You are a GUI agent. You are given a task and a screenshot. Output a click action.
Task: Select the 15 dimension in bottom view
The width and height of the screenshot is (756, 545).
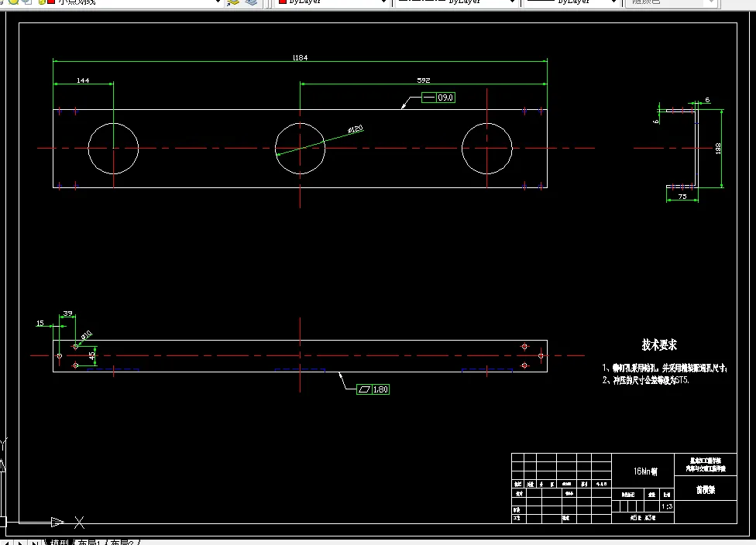coord(40,323)
